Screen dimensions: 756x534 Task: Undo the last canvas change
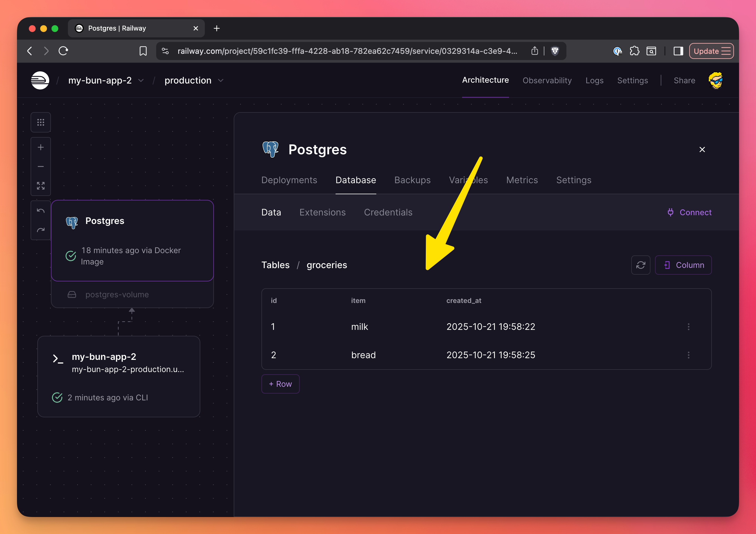click(x=40, y=211)
